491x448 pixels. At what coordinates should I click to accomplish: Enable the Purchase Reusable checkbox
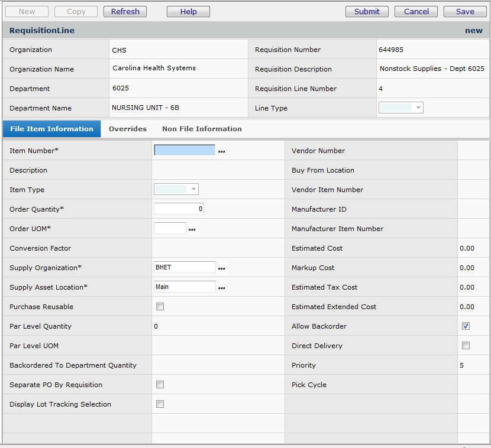coord(160,307)
